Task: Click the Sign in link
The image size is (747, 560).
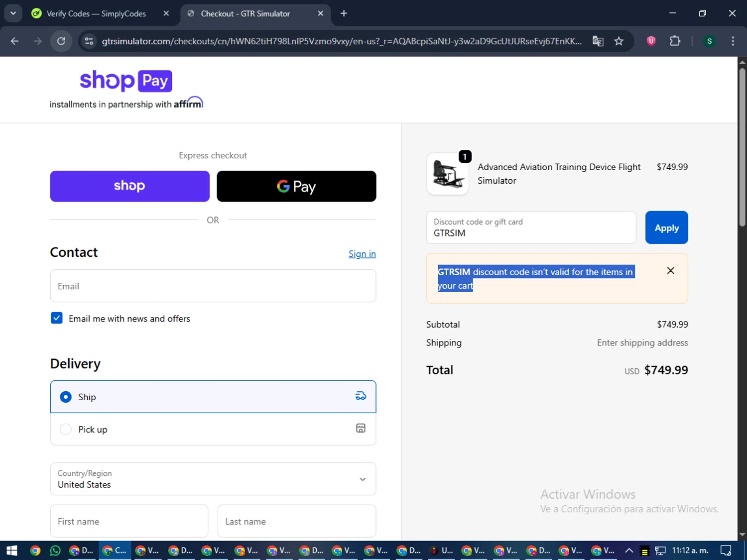Action: click(x=362, y=254)
